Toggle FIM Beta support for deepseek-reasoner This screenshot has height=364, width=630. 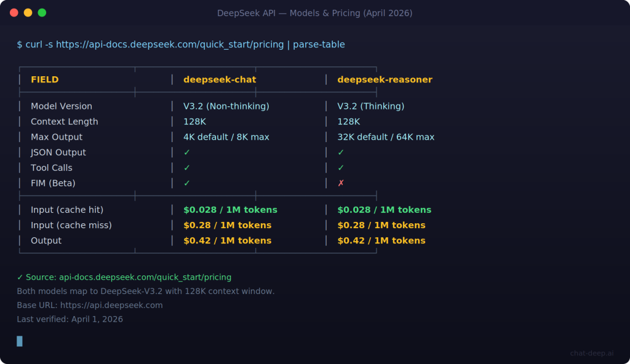pyautogui.click(x=340, y=183)
